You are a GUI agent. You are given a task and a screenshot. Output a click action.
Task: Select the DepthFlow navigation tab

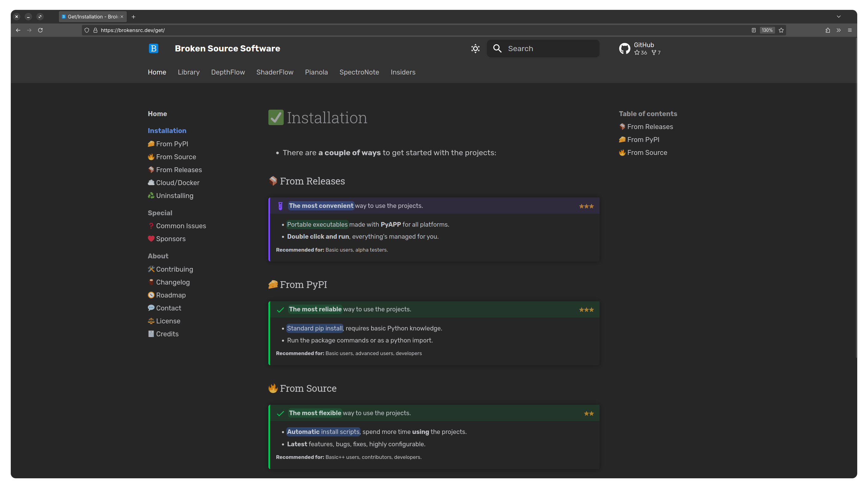tap(228, 72)
